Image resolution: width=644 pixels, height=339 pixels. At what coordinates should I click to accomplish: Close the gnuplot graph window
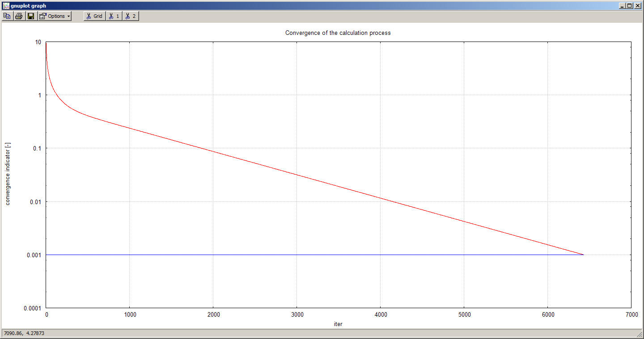pos(637,6)
